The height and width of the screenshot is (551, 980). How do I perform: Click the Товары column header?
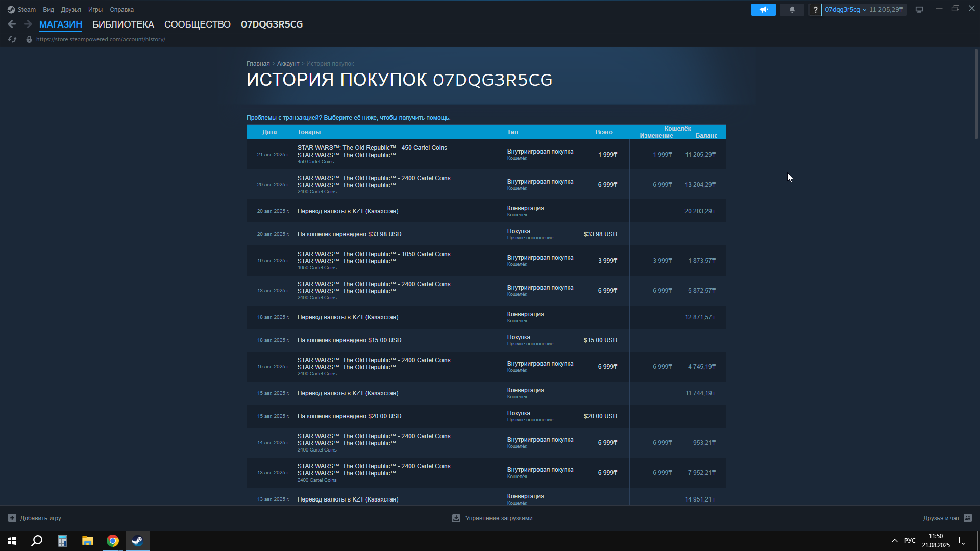coord(309,132)
